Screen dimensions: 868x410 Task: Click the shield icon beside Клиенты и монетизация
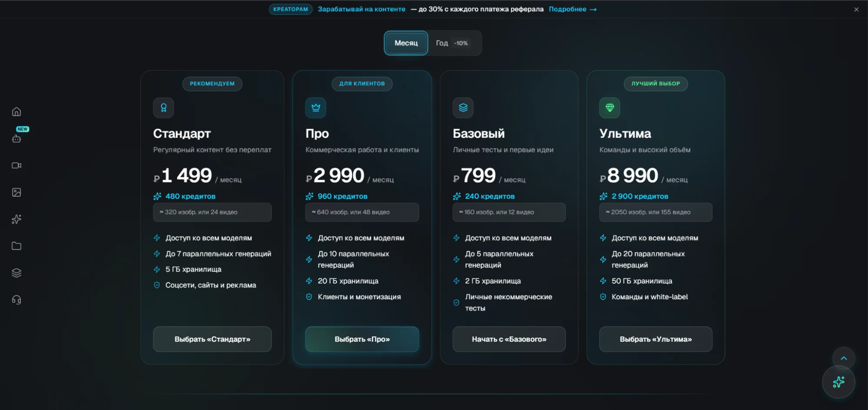point(309,297)
